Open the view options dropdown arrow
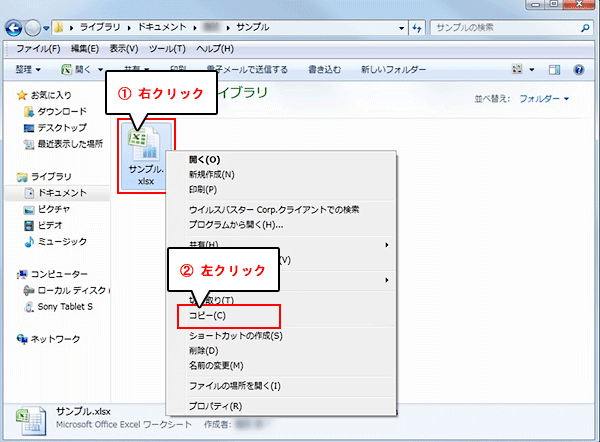The height and width of the screenshot is (442, 600). (x=532, y=70)
